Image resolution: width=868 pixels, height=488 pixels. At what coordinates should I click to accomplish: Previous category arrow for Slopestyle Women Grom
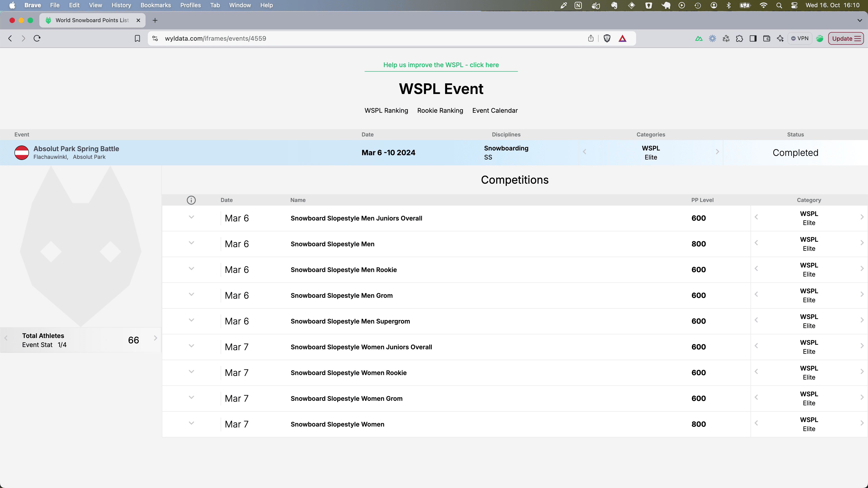[757, 397]
